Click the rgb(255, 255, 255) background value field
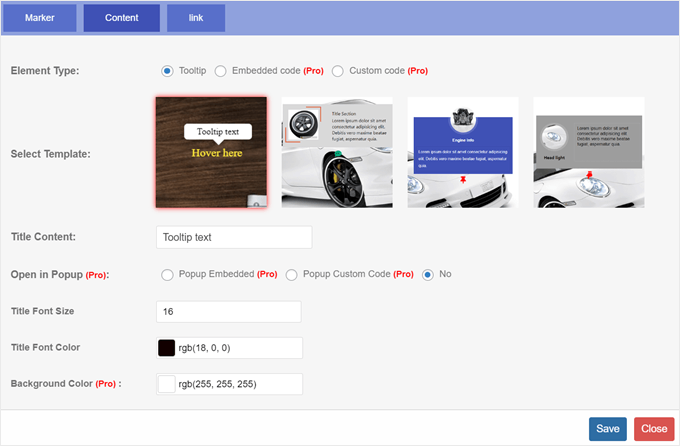 click(238, 384)
